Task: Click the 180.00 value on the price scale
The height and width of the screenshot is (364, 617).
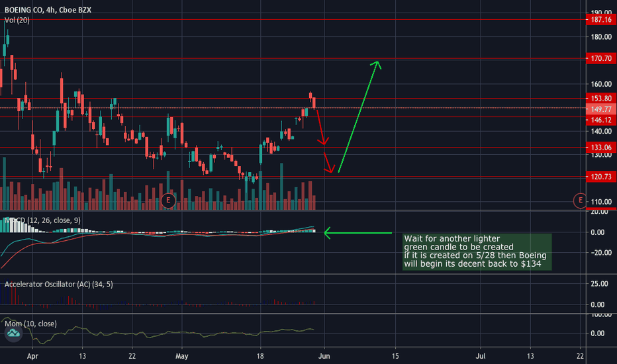Action: point(601,37)
